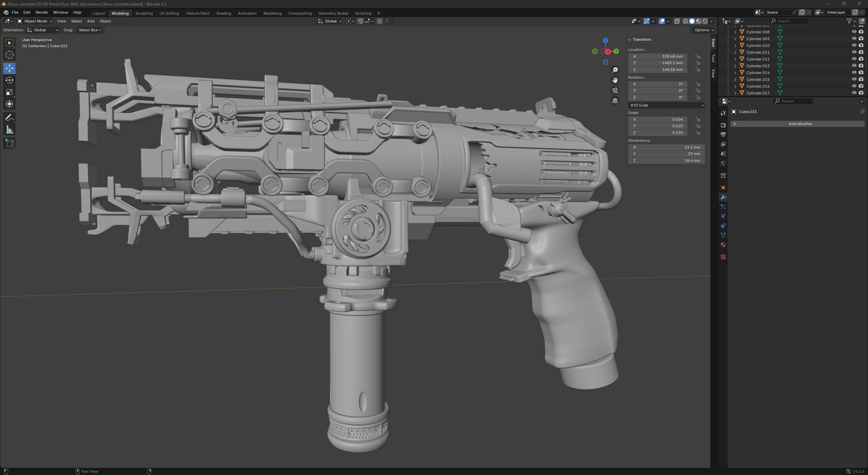Image resolution: width=868 pixels, height=475 pixels.
Task: Open the Object Mode dropdown
Action: [35, 21]
